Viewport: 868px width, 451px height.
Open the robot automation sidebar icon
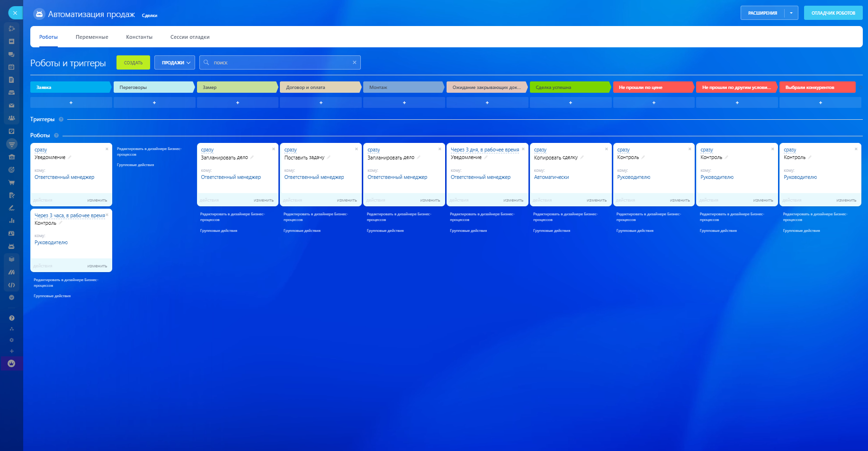pos(12,247)
